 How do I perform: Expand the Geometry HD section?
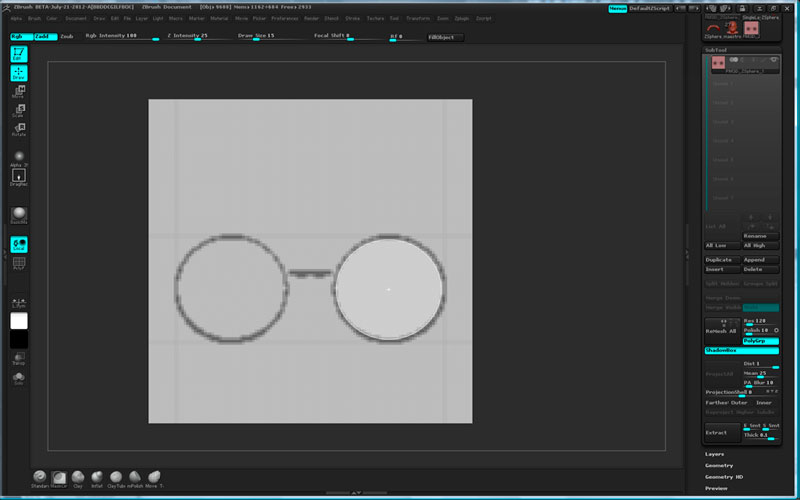click(x=724, y=477)
